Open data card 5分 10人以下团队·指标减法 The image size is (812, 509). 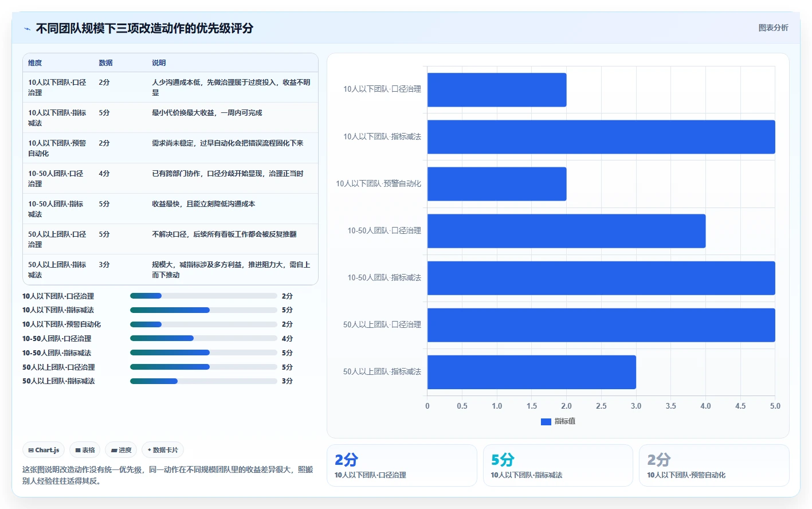[558, 465]
